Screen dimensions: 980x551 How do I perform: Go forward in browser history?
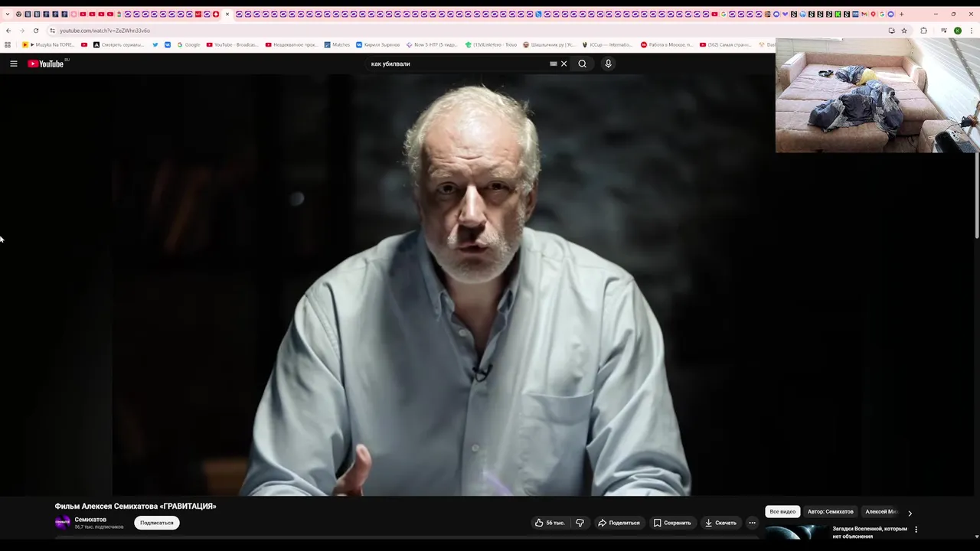[x=21, y=31]
